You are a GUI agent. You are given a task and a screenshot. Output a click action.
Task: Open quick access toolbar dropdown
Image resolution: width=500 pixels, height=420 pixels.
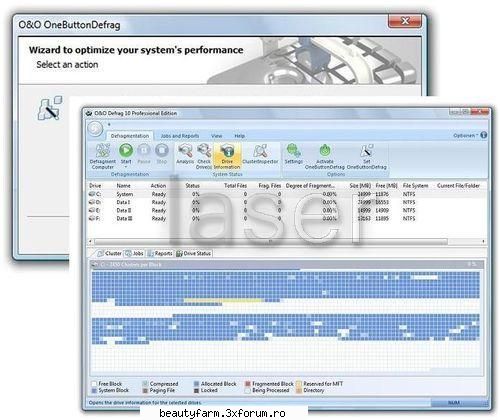coord(109,124)
